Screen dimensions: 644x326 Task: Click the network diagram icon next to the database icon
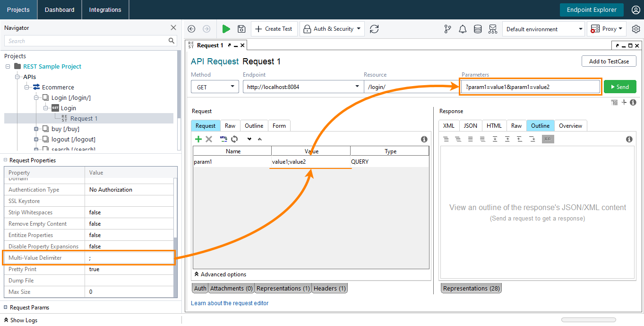point(493,29)
